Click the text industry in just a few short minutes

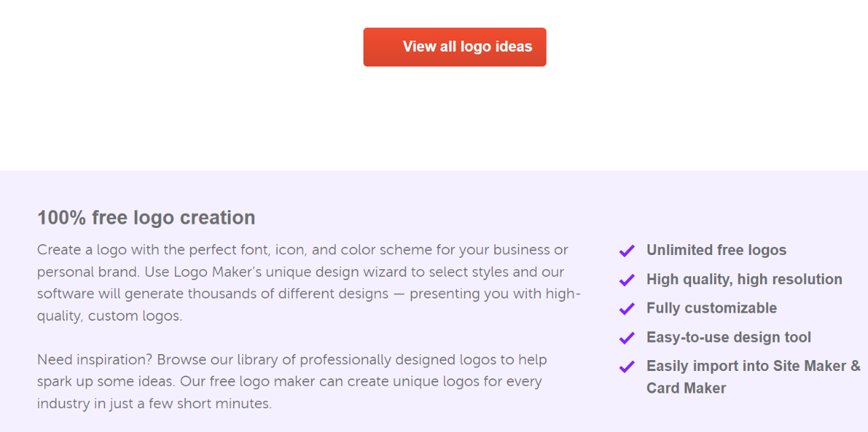[154, 404]
